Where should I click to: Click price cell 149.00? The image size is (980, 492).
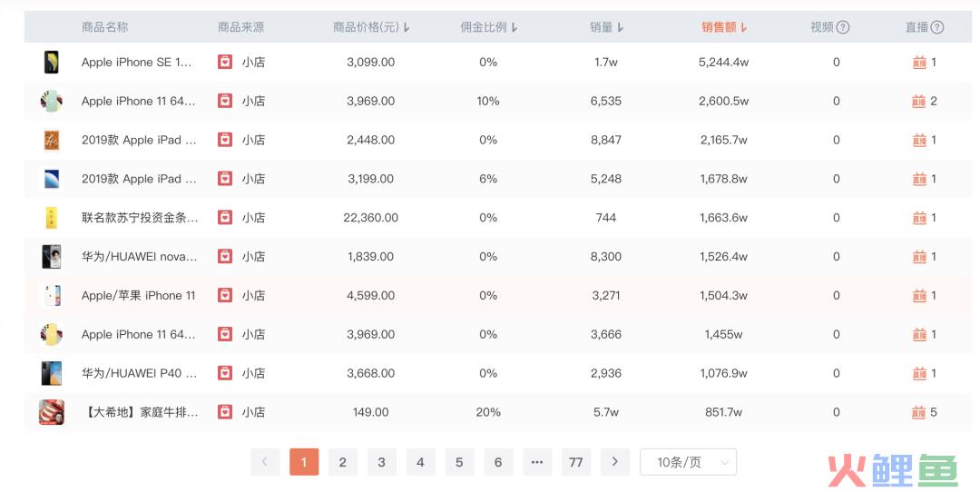370,412
